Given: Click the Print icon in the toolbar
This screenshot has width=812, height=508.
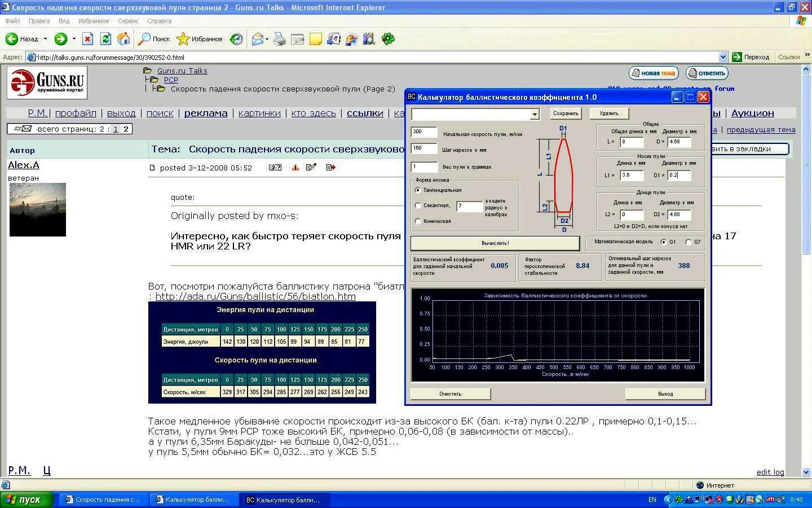Looking at the screenshot, I should pyautogui.click(x=280, y=39).
